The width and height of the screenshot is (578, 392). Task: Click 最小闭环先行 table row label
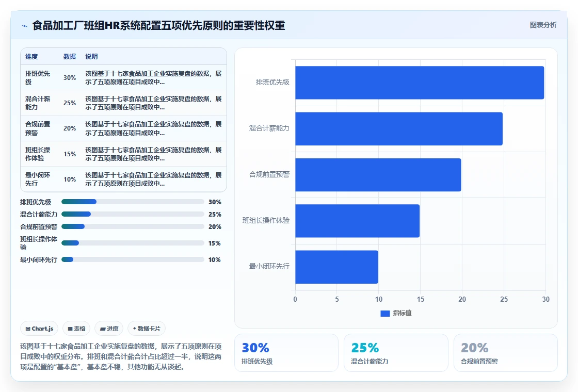[x=38, y=179]
